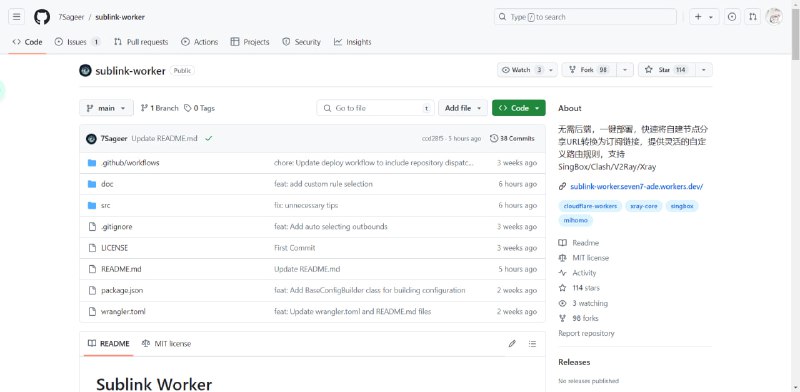
Task: Edit the README with pencil icon
Action: 512,344
